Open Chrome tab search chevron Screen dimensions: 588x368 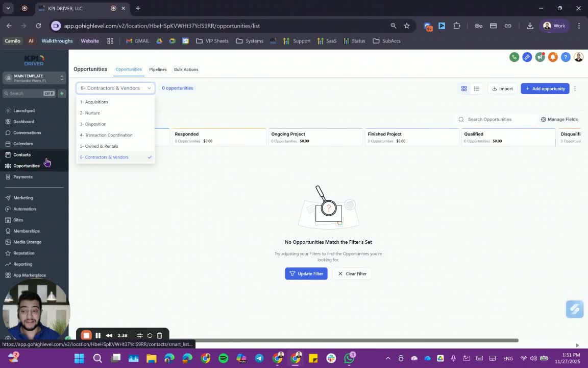click(x=8, y=8)
